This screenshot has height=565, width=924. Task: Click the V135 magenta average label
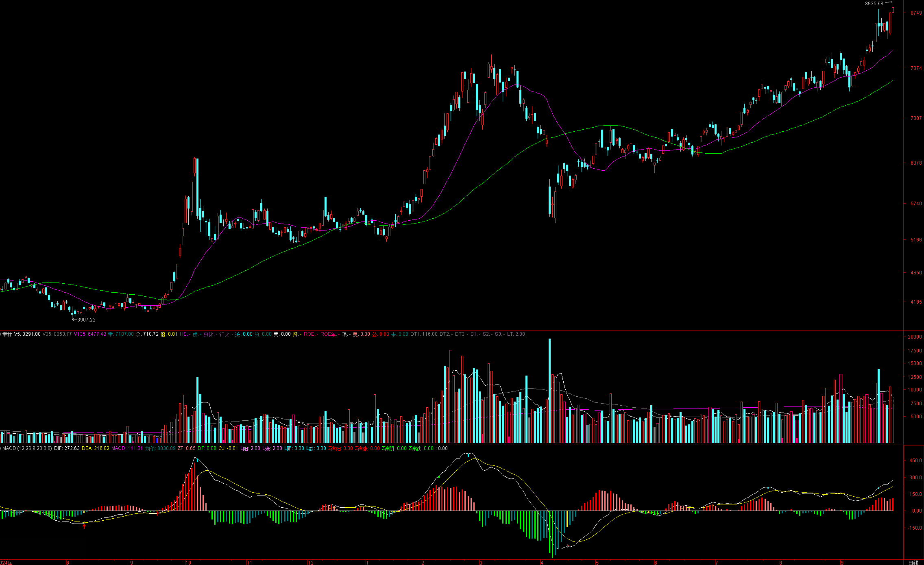tap(89, 334)
